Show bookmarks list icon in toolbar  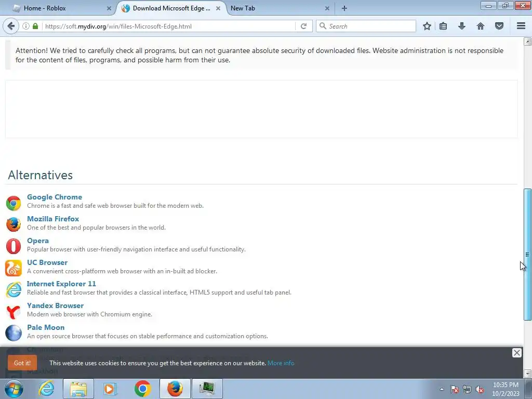[x=443, y=26]
